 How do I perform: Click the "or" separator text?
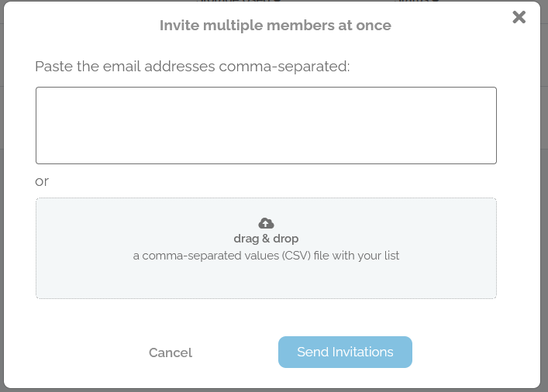[42, 181]
